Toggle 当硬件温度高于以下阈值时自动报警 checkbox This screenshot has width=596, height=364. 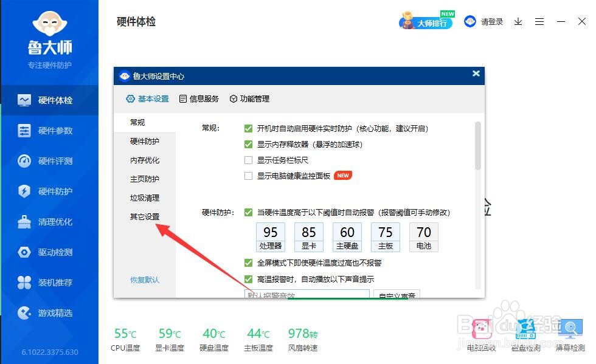(x=248, y=213)
